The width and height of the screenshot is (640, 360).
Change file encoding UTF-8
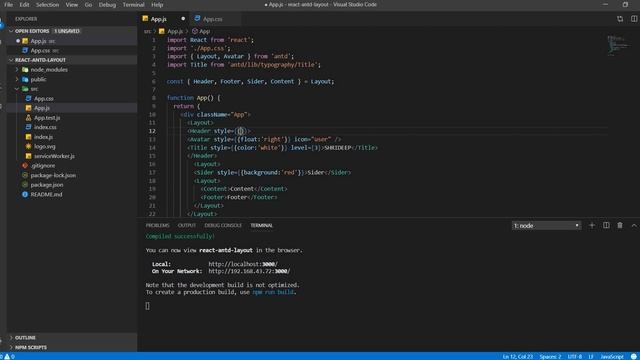(x=575, y=356)
